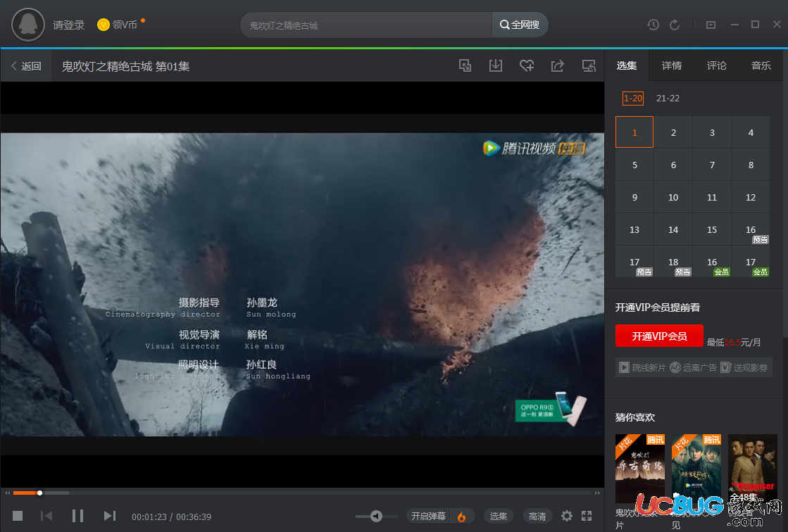
Task: Click the red 开通VIP会员 button
Action: (659, 336)
